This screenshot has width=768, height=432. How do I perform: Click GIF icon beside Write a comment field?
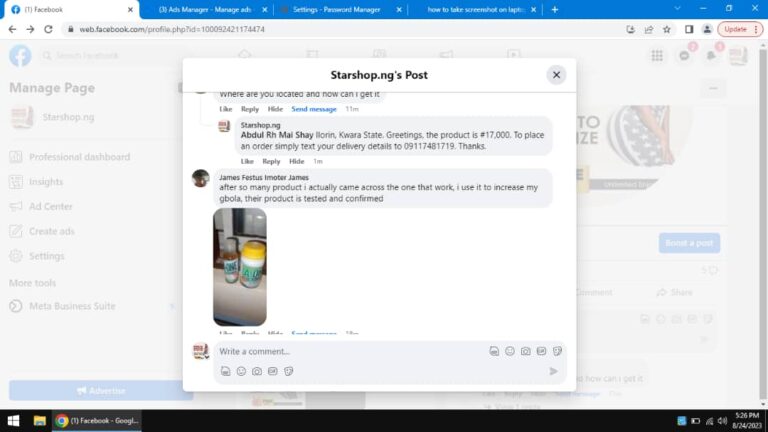pos(541,351)
